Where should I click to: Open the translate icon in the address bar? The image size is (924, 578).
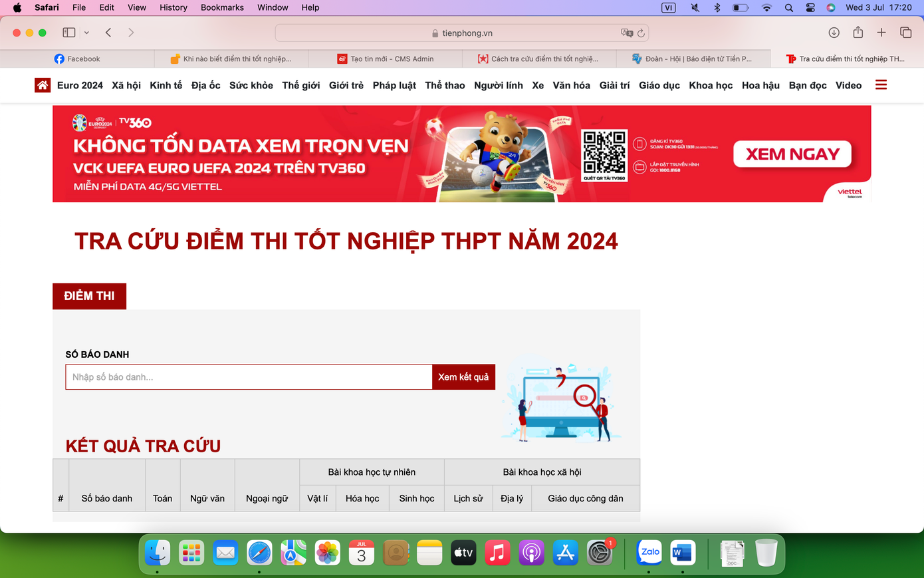(x=626, y=32)
